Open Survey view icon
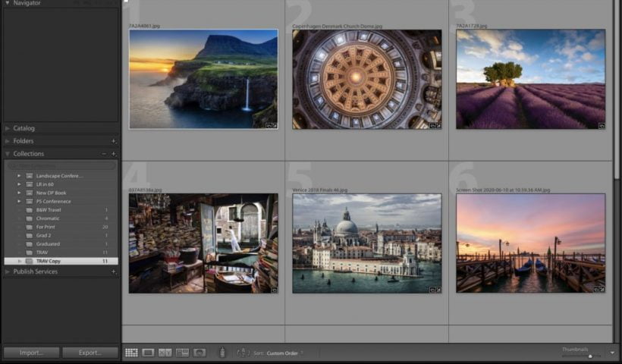 (x=182, y=353)
